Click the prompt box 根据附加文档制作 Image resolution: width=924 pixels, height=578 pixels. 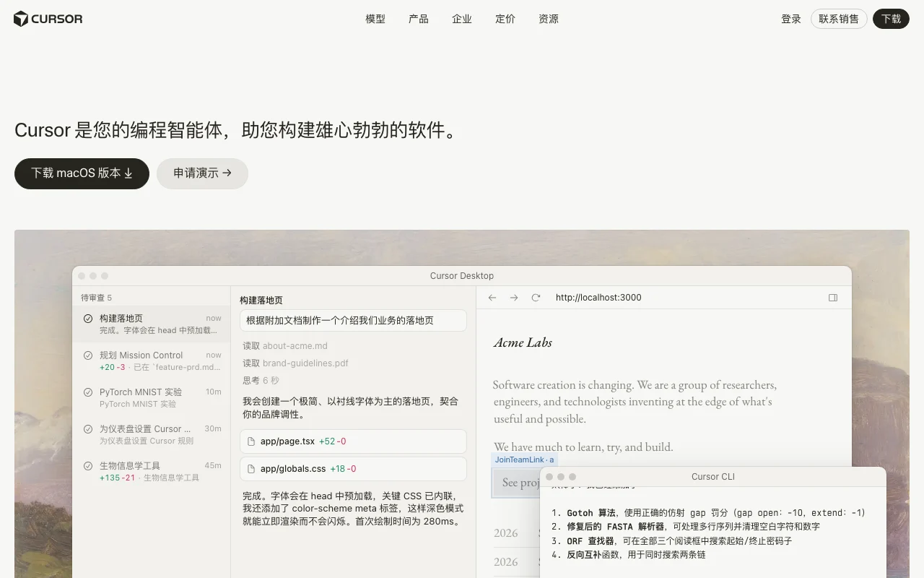(x=353, y=321)
